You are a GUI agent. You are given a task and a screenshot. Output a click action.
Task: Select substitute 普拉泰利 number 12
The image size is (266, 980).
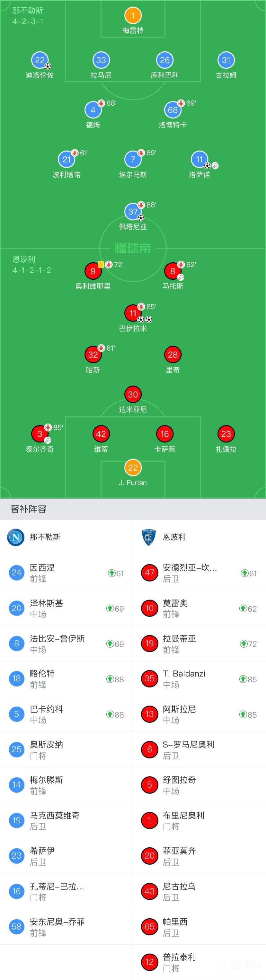(150, 962)
